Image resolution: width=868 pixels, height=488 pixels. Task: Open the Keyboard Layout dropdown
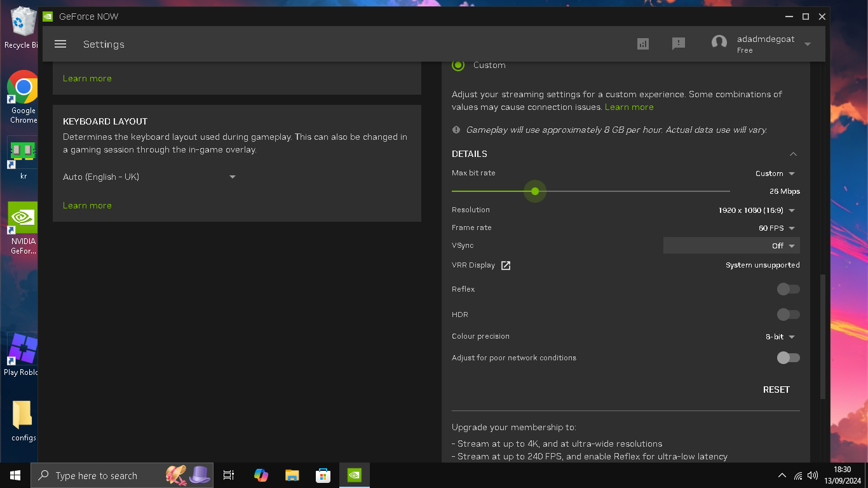[x=150, y=177]
